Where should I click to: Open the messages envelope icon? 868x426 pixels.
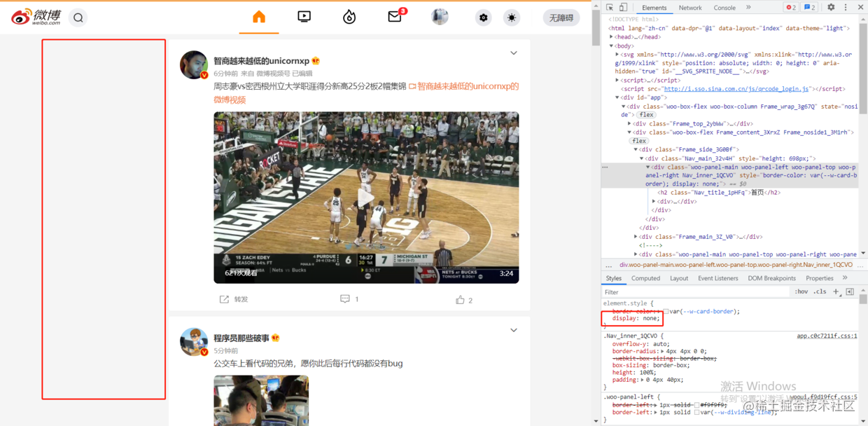[395, 17]
